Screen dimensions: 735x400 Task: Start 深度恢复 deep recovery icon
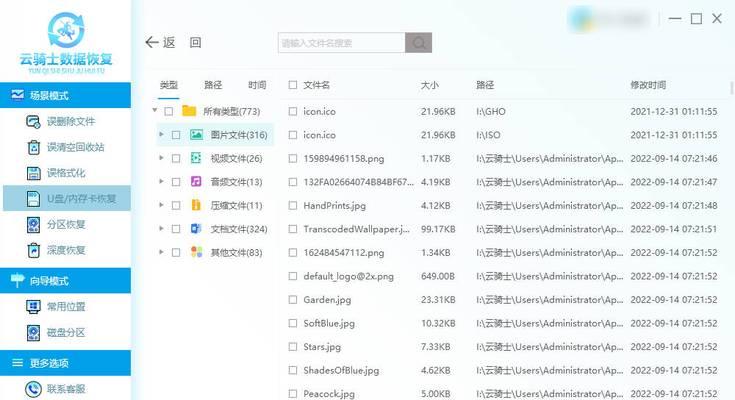coord(33,250)
